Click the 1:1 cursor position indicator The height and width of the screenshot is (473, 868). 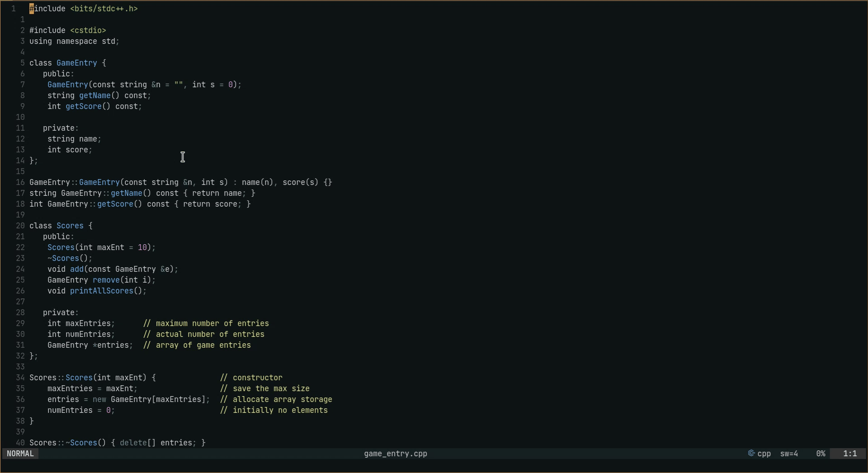tap(851, 454)
